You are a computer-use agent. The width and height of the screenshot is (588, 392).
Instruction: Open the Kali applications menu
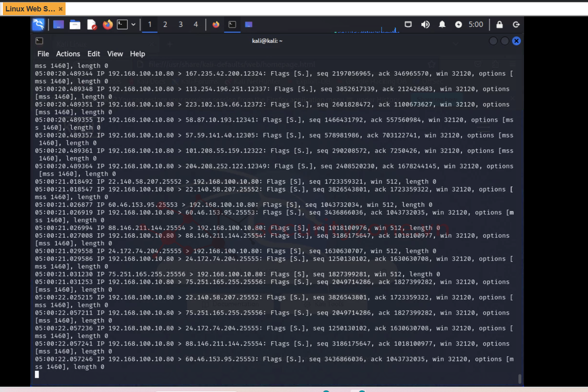click(38, 25)
